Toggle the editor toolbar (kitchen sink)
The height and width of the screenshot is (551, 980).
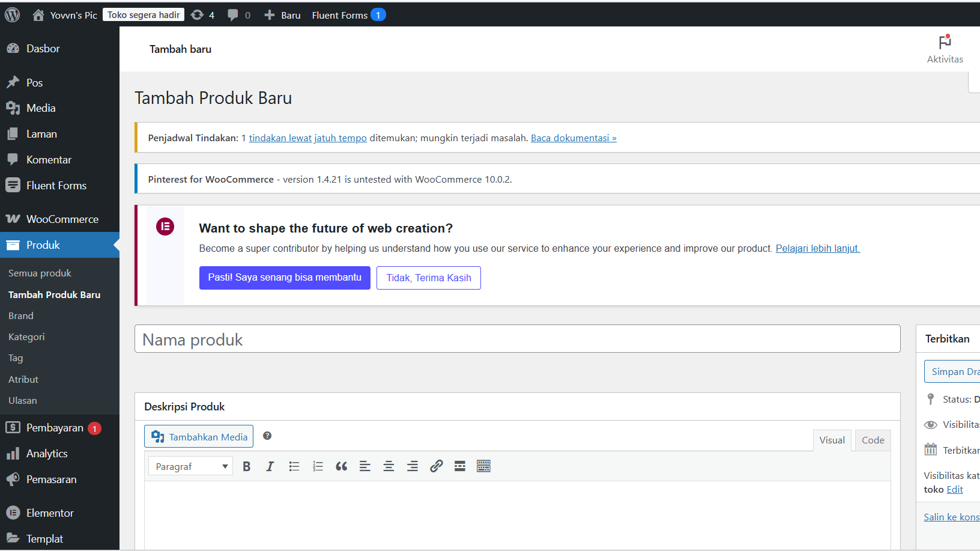click(483, 466)
